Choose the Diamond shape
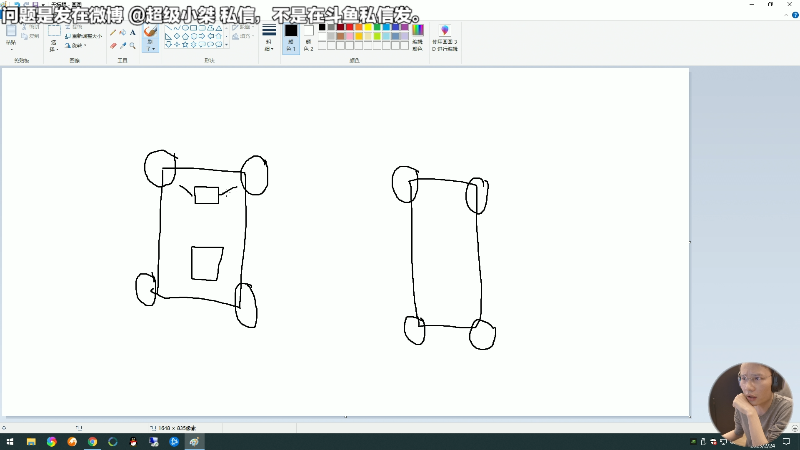This screenshot has height=450, width=800. (x=177, y=36)
